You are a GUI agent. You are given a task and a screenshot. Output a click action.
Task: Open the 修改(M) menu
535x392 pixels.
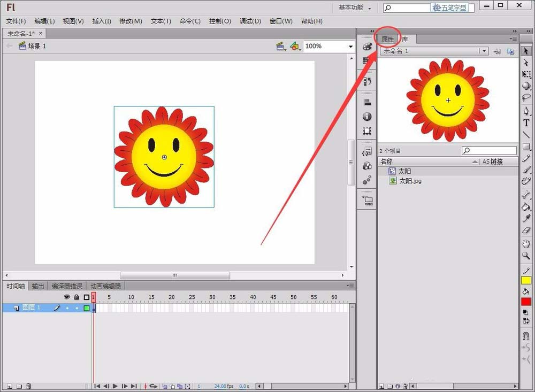131,21
